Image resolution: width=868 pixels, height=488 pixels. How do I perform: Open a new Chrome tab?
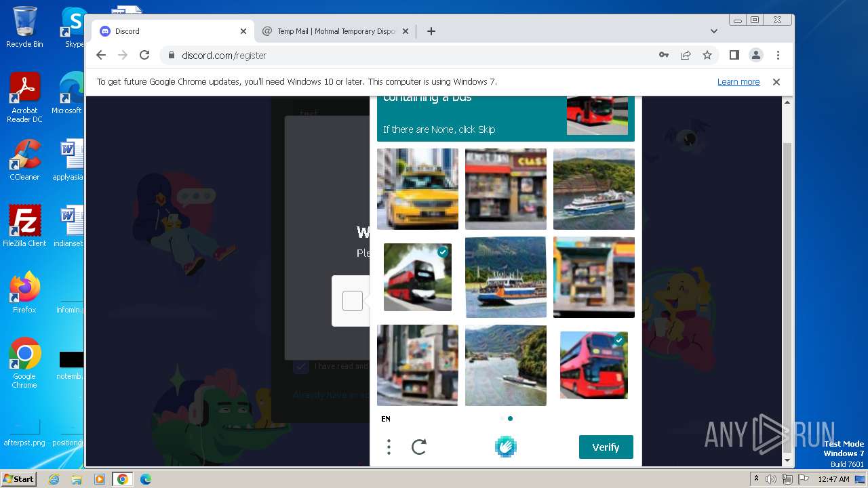point(431,31)
